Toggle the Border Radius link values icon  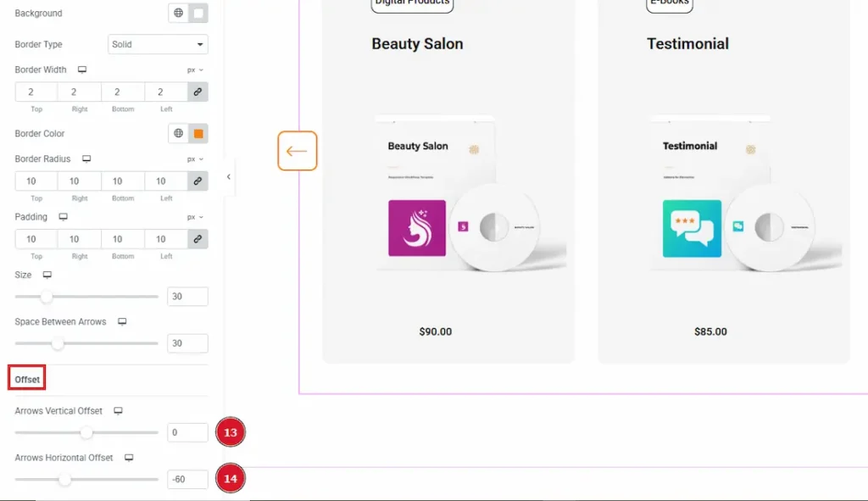(x=198, y=181)
